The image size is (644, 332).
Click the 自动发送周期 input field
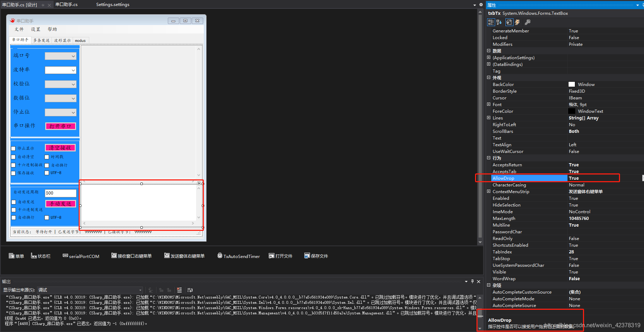click(60, 193)
